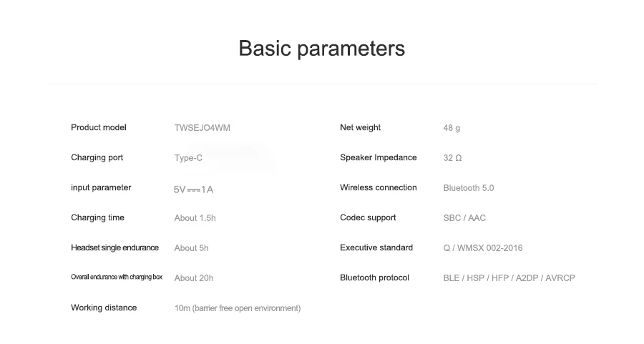Select the 5V 1A input value

point(193,190)
